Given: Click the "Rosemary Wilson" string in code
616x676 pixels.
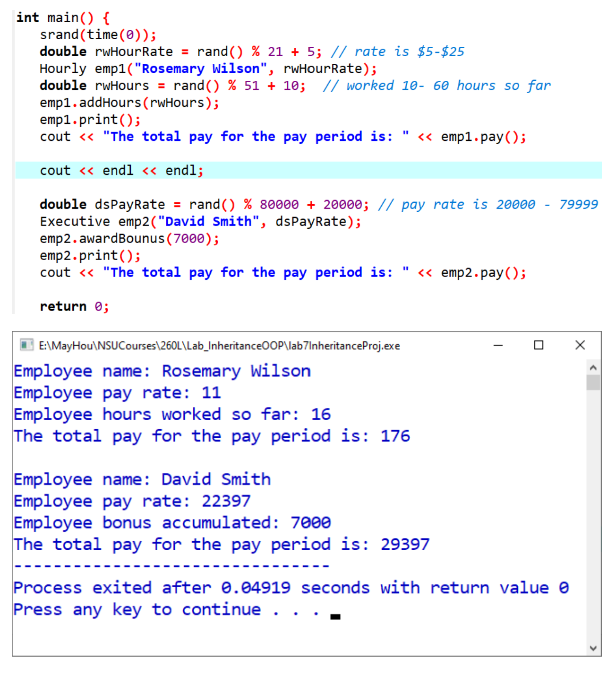Looking at the screenshot, I should [x=201, y=69].
